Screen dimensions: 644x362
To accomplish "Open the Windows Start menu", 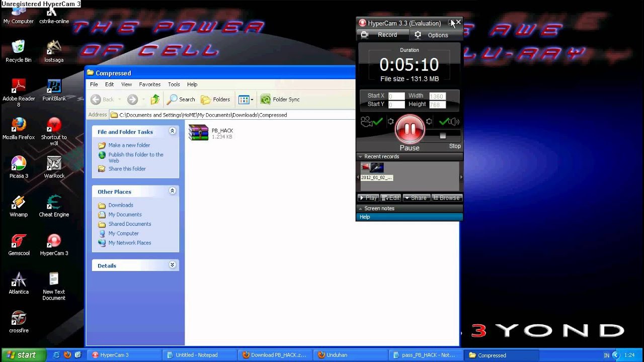I will pos(23,355).
